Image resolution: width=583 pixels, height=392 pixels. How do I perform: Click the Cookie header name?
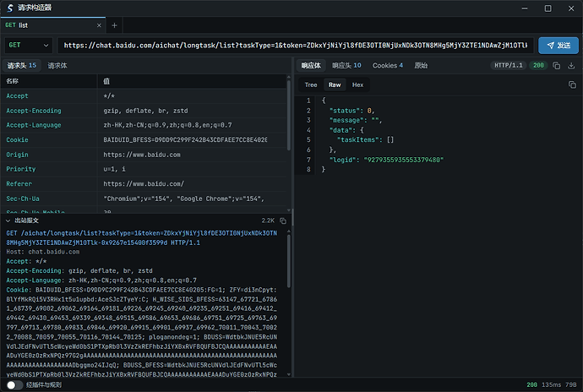17,140
